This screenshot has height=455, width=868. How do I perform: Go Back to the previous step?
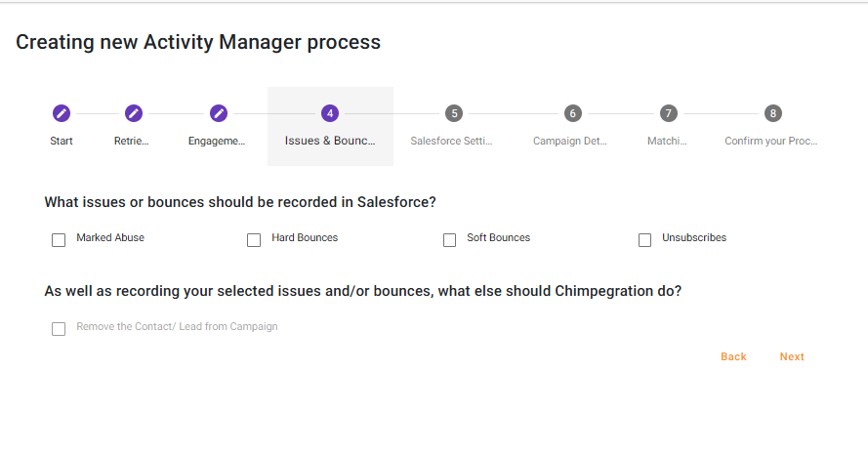tap(733, 356)
